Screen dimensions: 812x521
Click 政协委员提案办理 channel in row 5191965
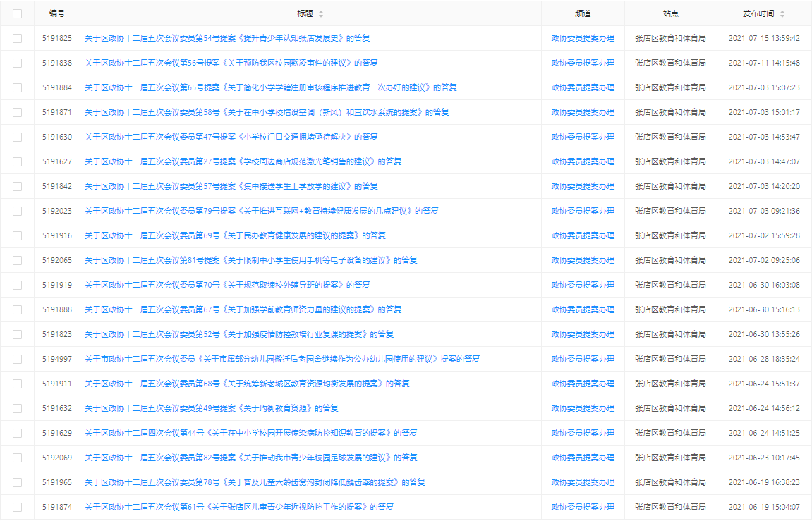pyautogui.click(x=582, y=482)
